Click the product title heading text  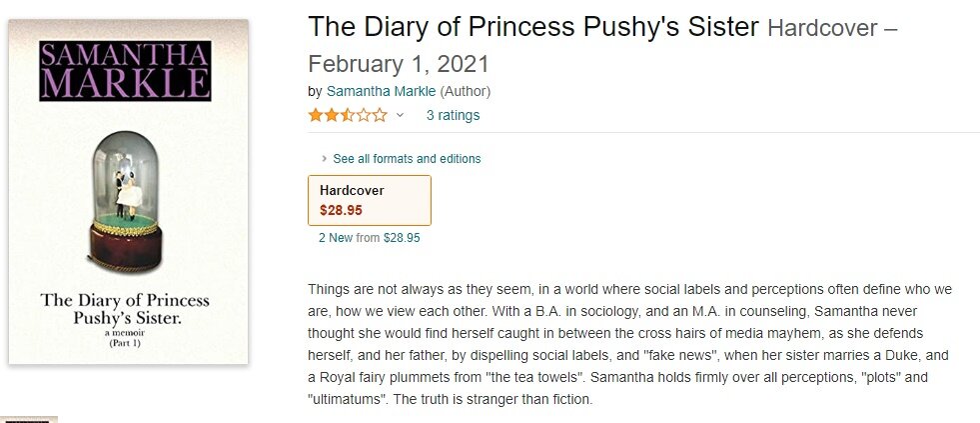[x=532, y=27]
